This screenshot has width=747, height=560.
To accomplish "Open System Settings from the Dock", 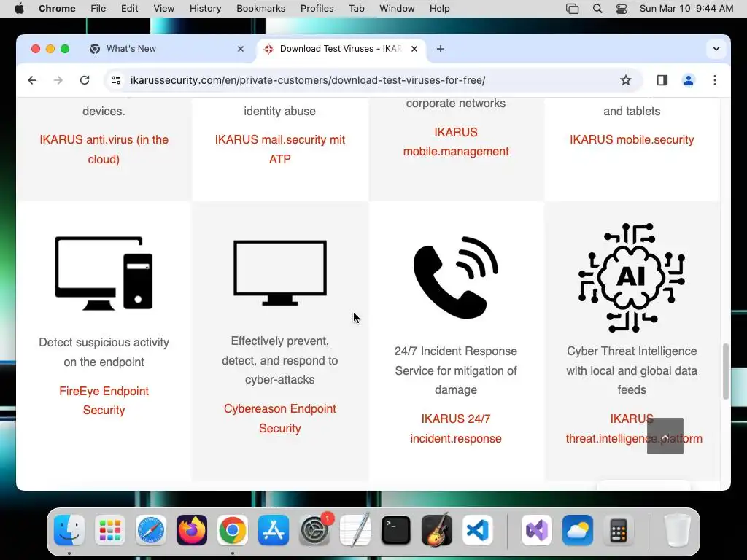I will point(314,530).
